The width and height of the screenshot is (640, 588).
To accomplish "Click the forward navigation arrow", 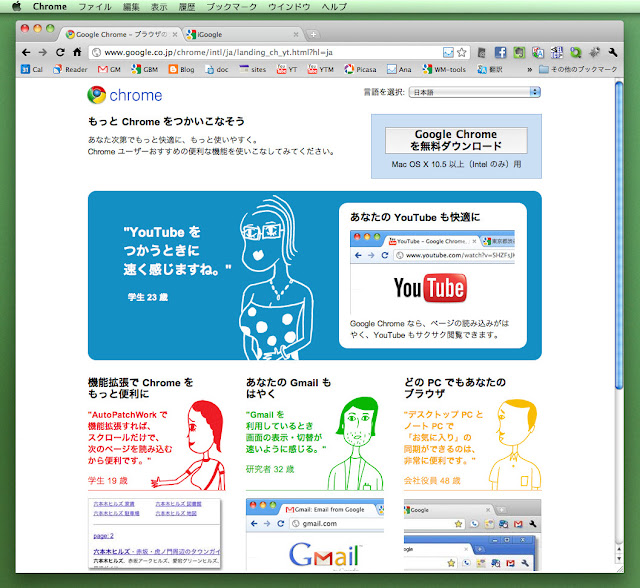I will tap(43, 52).
